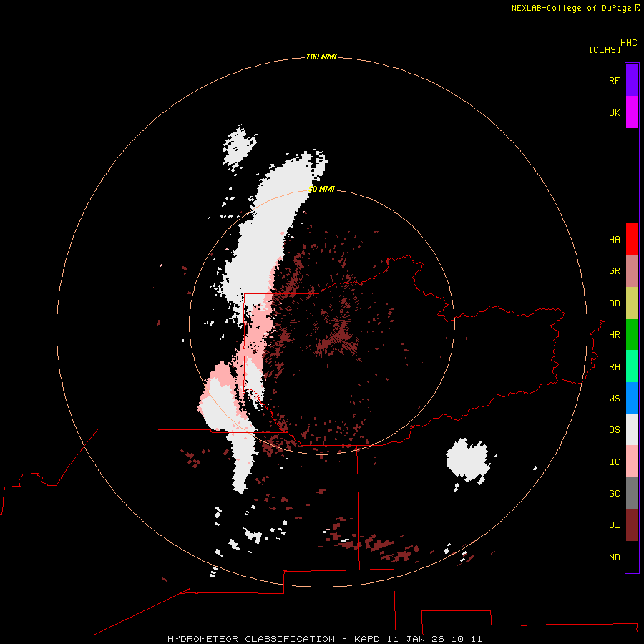This screenshot has width=644, height=644.
Task: Click the BD legend label
Action: [x=614, y=303]
